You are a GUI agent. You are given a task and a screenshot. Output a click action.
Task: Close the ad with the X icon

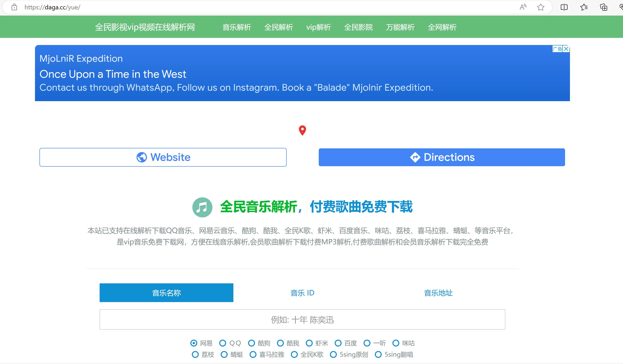tap(566, 49)
